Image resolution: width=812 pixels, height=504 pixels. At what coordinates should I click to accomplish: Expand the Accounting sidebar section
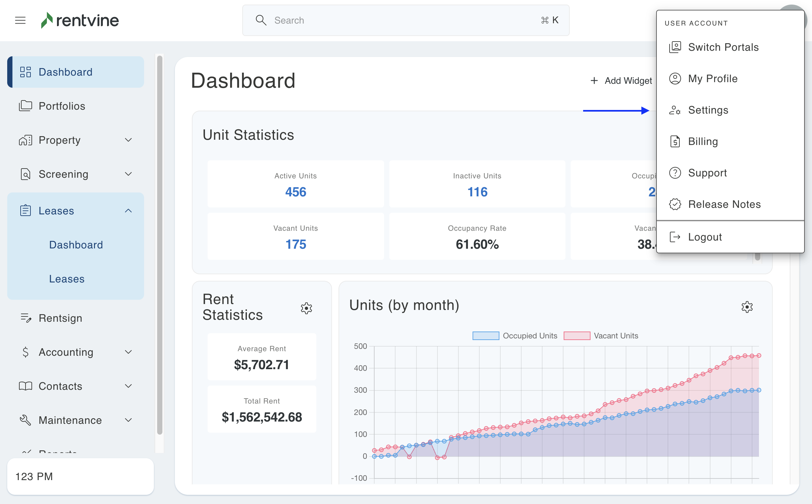tap(128, 352)
